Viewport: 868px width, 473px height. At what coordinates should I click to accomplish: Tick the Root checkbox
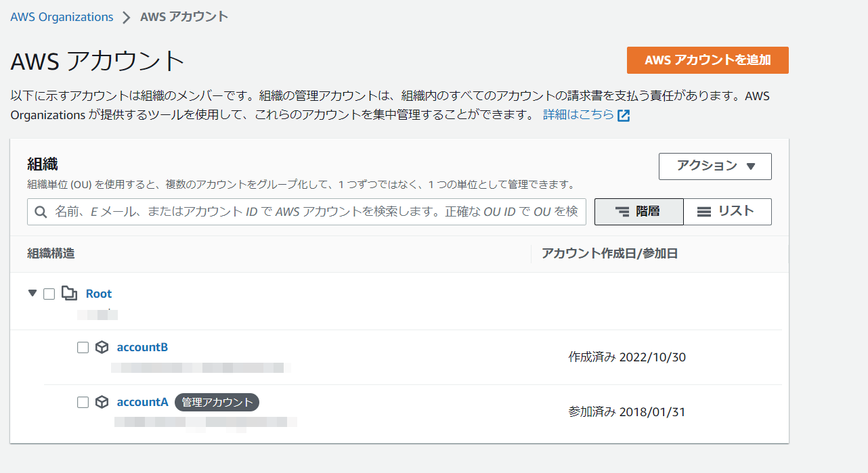(x=49, y=294)
